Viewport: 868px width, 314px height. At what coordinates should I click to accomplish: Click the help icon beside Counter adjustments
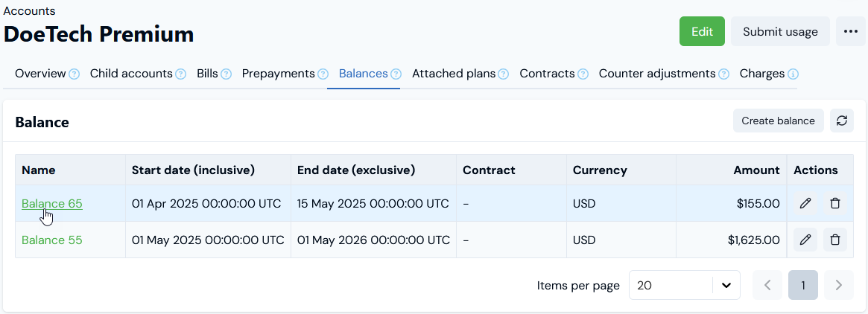point(722,74)
